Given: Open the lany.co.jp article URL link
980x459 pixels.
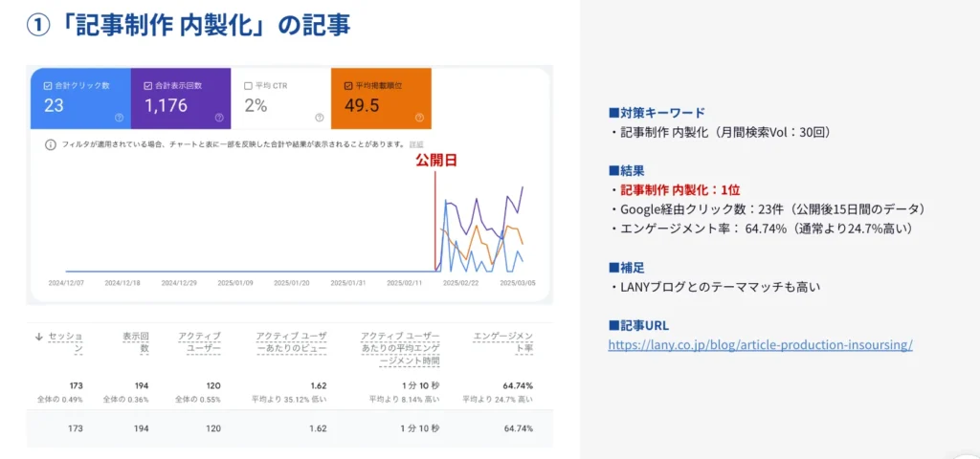Looking at the screenshot, I should click(x=761, y=344).
